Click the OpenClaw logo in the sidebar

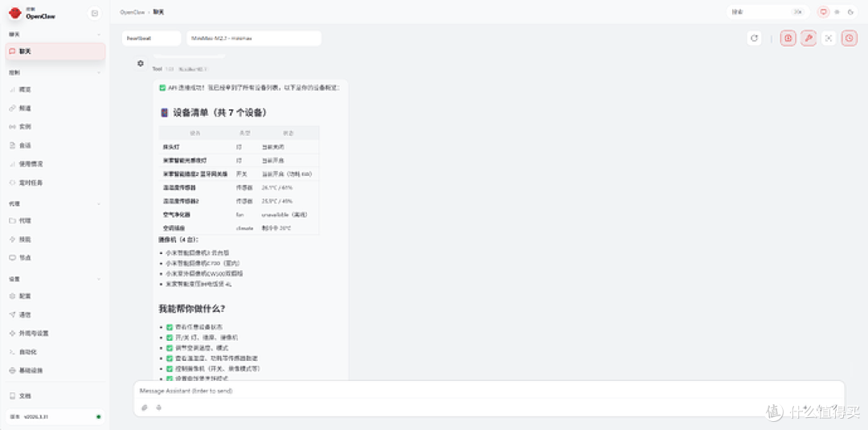pyautogui.click(x=15, y=14)
